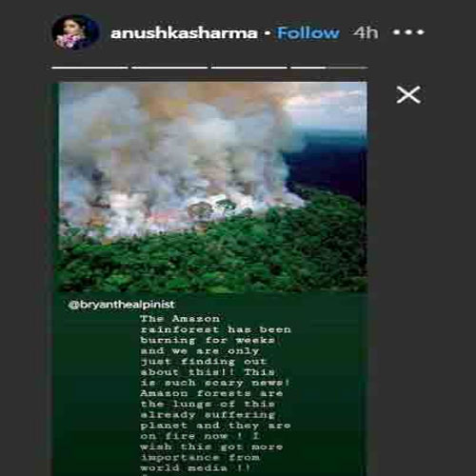This screenshot has height=476, width=476.
Task: Click the 'lungs of this' caption line
Action: point(224,404)
